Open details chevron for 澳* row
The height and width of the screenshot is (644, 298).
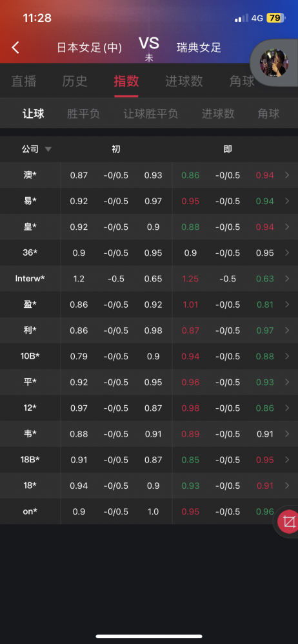pyautogui.click(x=287, y=175)
